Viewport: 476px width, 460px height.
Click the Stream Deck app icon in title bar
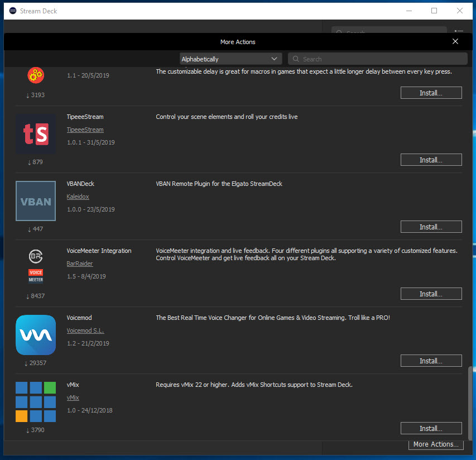coord(13,11)
